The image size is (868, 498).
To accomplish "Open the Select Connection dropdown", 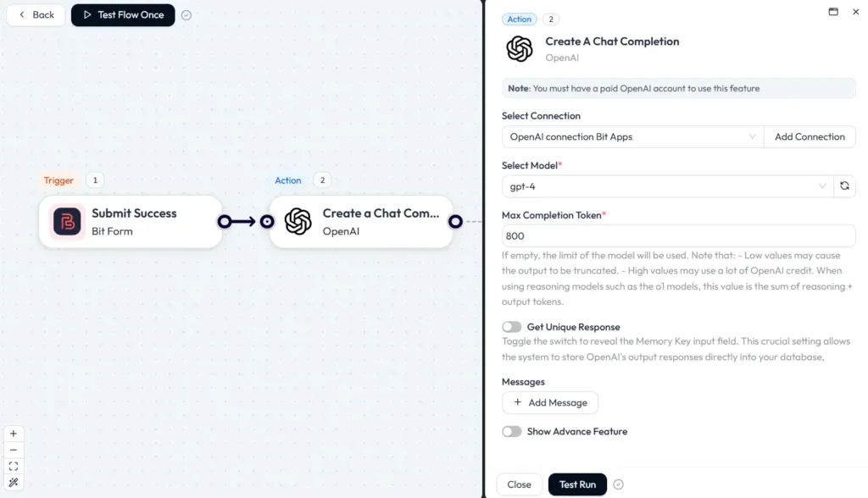I will point(632,136).
